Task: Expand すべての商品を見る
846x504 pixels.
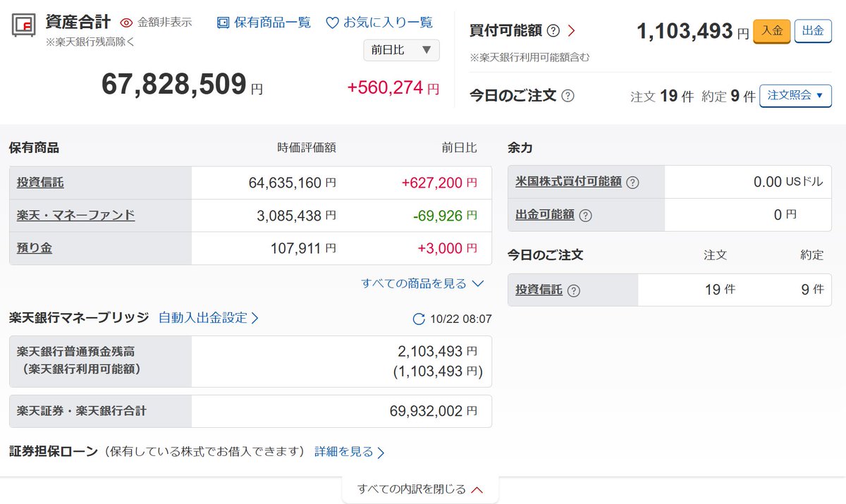Action: point(422,283)
